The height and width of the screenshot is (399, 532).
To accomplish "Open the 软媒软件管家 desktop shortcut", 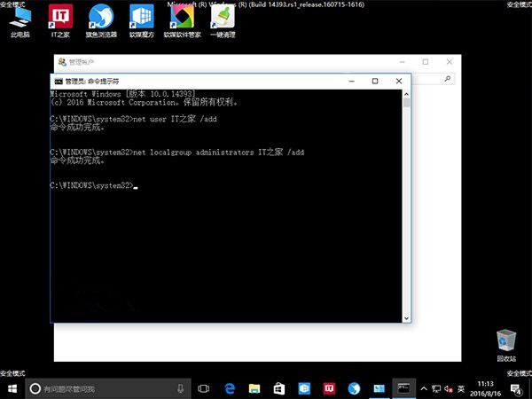I will coord(182,20).
